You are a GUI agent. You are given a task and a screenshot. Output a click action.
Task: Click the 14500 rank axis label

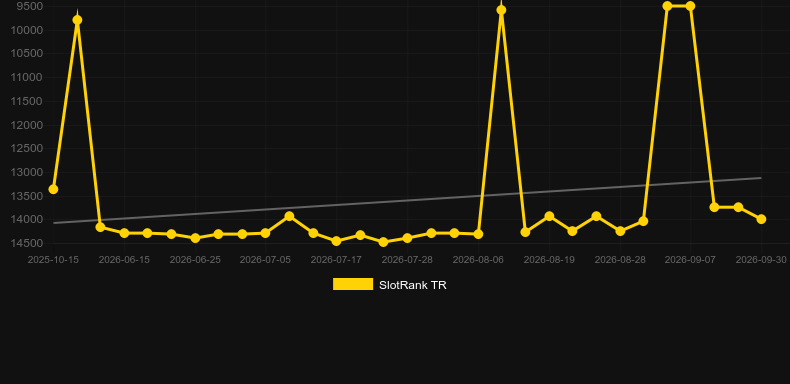coord(27,243)
